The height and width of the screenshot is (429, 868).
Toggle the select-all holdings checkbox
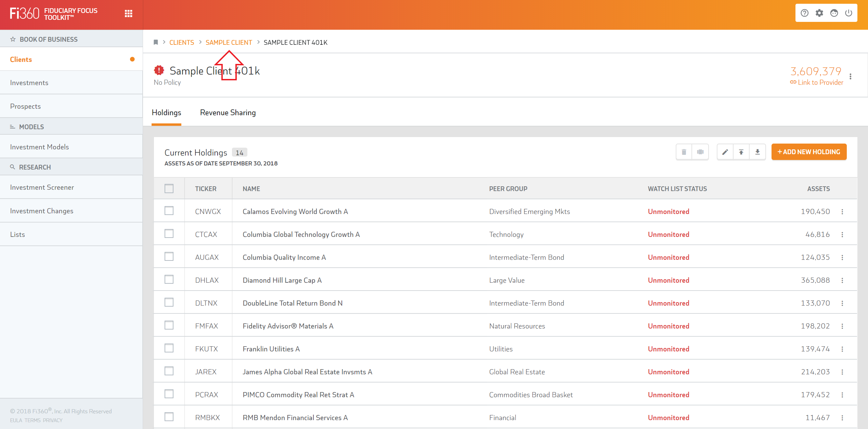(x=169, y=188)
